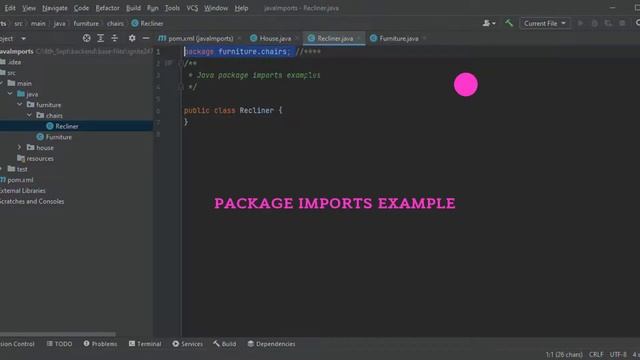Open Problems tool window
640x360 pixels.
[100, 344]
